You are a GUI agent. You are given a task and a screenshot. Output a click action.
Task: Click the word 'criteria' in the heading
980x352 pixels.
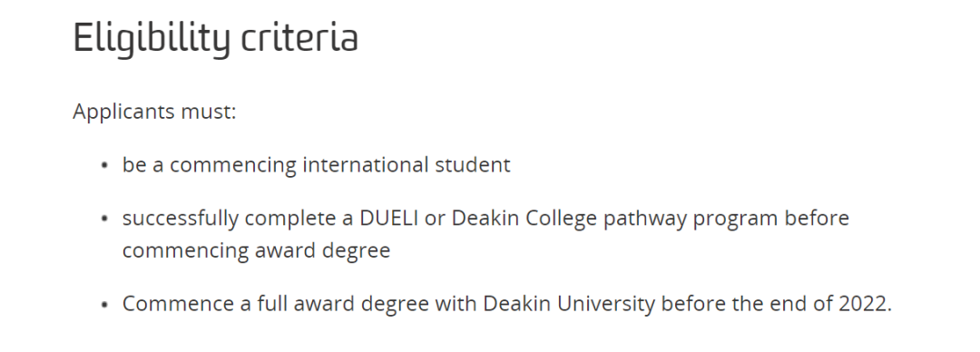coord(300,37)
